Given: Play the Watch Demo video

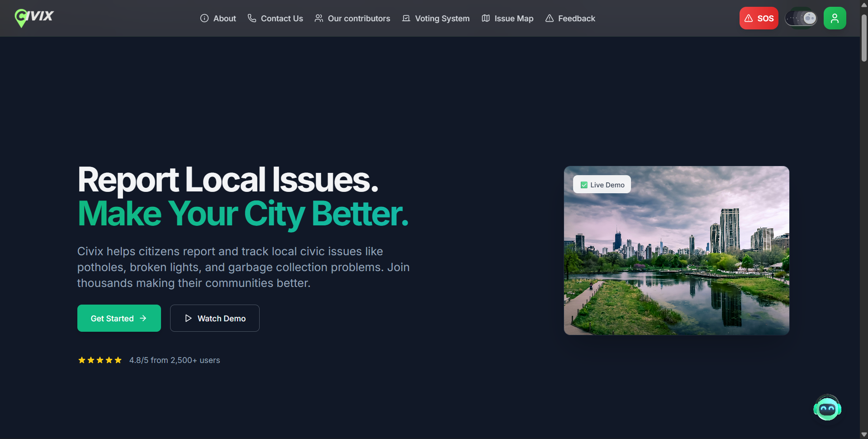Looking at the screenshot, I should (214, 318).
